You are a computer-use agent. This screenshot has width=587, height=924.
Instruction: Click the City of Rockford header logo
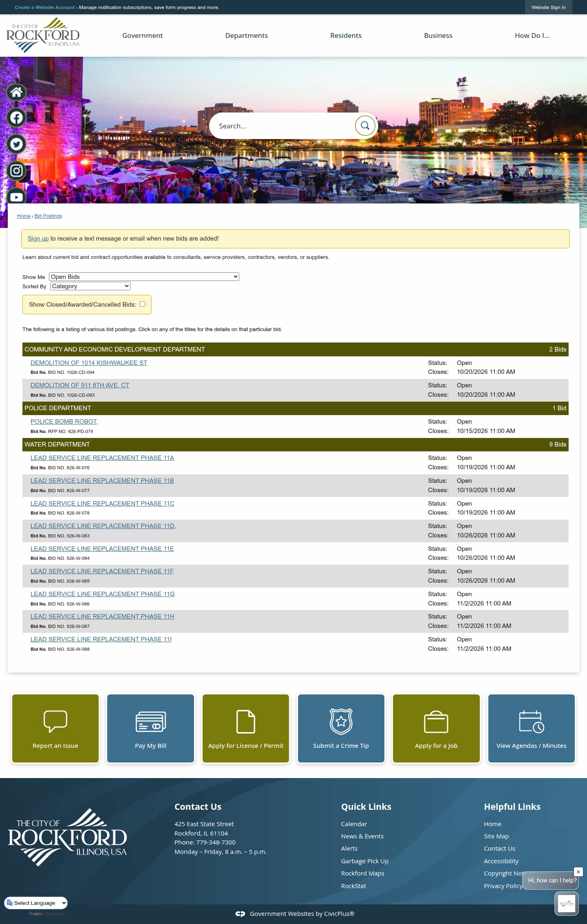(43, 35)
